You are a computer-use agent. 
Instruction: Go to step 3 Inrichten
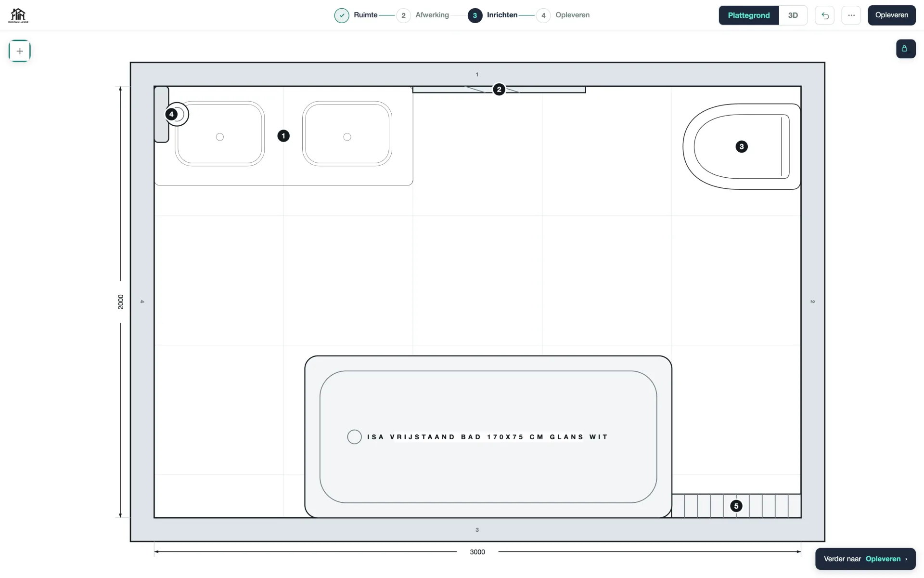(493, 15)
